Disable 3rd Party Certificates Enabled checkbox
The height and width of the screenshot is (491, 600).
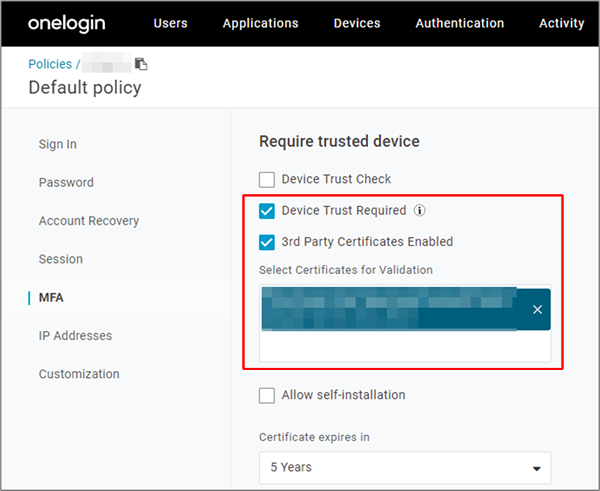[x=267, y=242]
